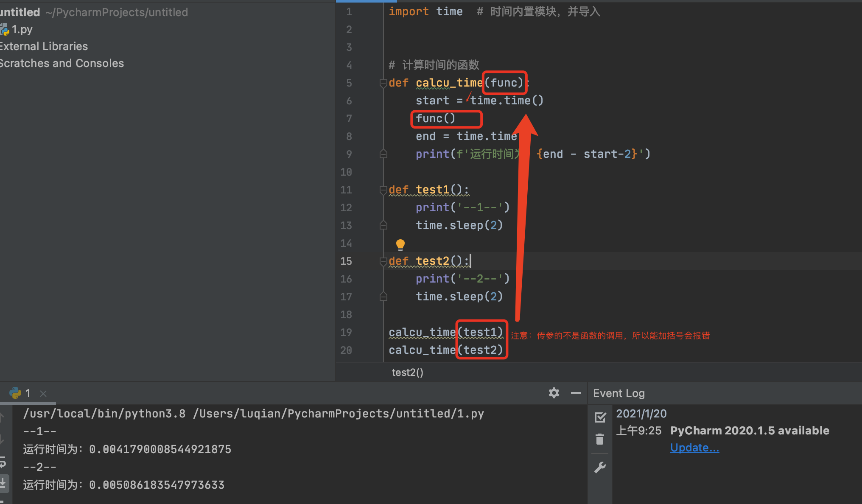Click the down arrow icon in console toolbar

3,440
